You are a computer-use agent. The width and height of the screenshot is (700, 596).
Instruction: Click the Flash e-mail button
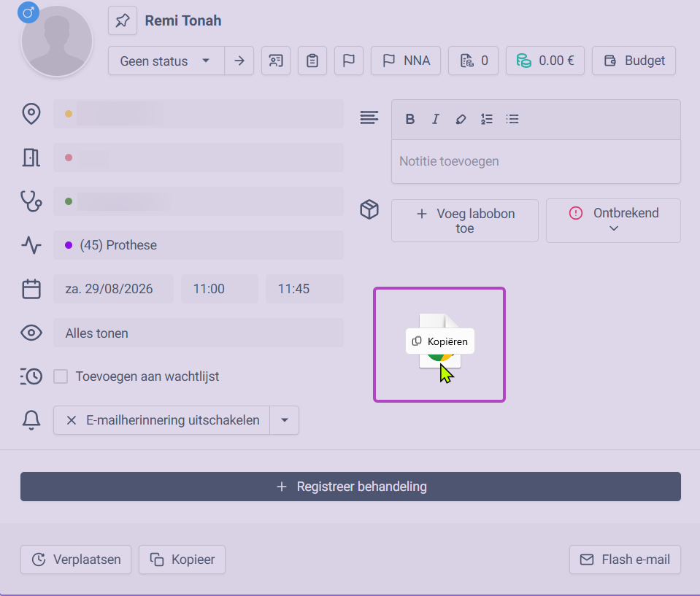click(x=625, y=560)
